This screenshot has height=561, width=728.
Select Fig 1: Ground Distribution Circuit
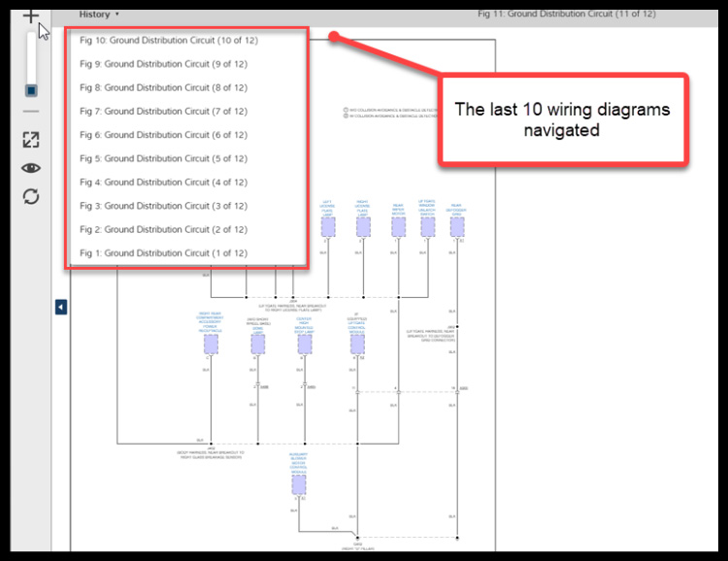(x=163, y=253)
